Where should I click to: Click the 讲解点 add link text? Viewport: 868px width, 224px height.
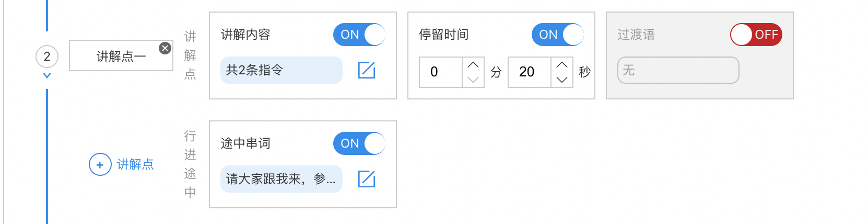point(135,164)
